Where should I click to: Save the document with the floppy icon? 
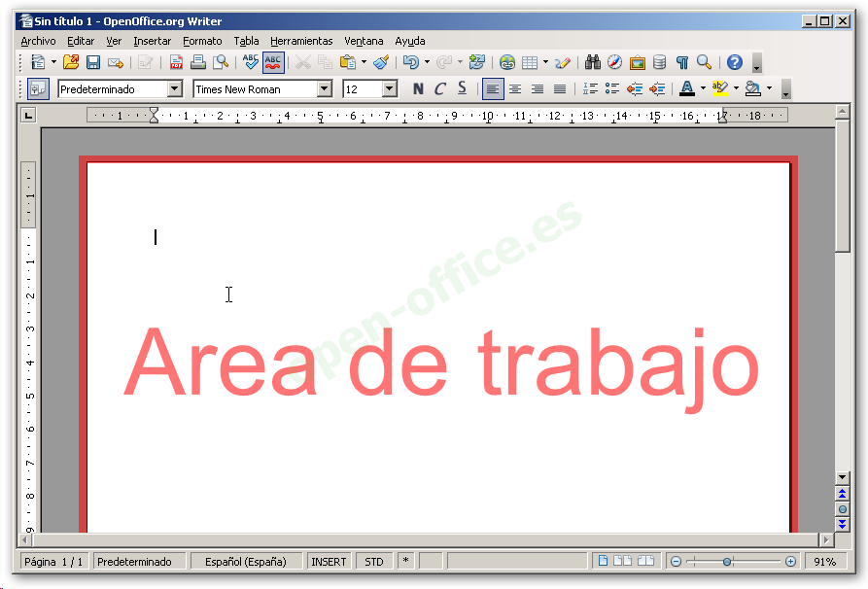93,62
